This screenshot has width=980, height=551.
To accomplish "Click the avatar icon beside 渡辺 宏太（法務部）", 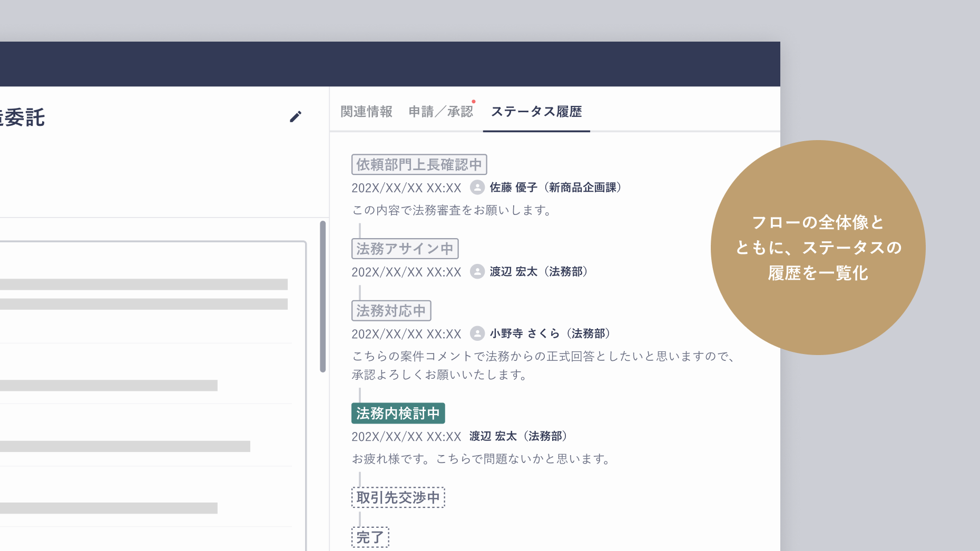I will click(477, 272).
